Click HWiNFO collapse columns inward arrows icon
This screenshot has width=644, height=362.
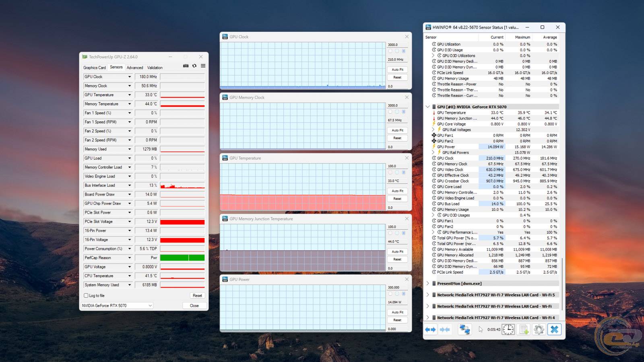pyautogui.click(x=445, y=330)
